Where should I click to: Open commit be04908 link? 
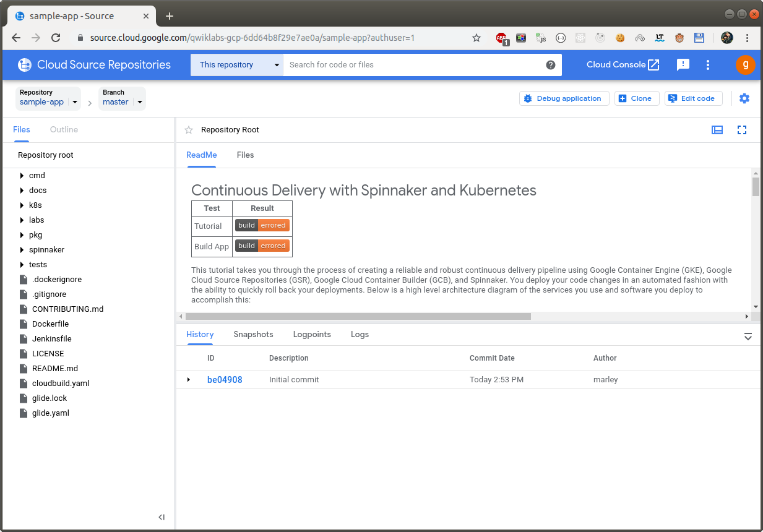[x=225, y=380]
